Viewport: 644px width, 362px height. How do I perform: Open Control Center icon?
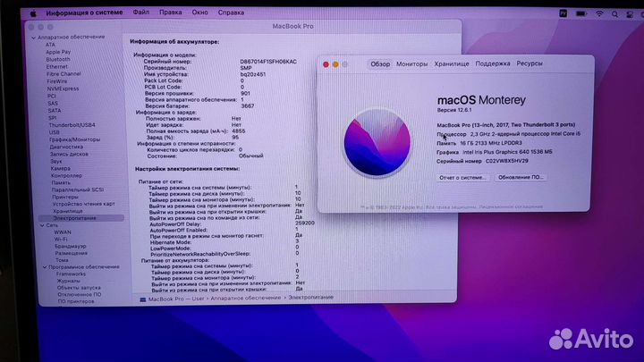630,14
